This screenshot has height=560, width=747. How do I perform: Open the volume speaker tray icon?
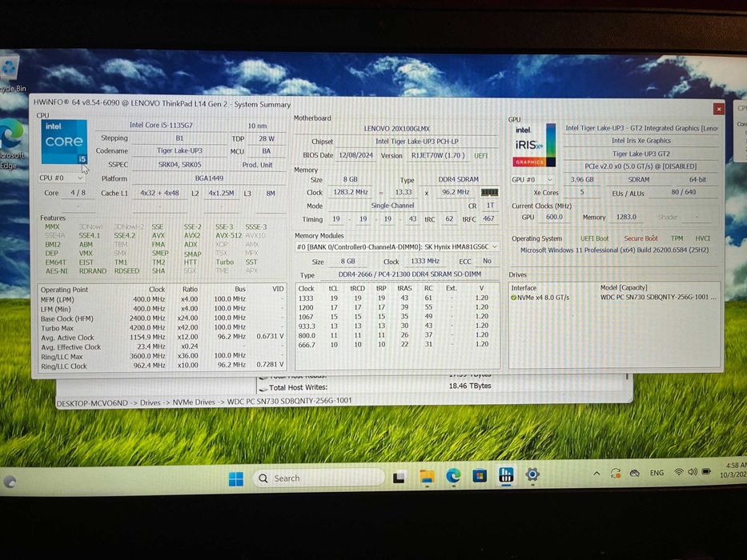point(693,471)
